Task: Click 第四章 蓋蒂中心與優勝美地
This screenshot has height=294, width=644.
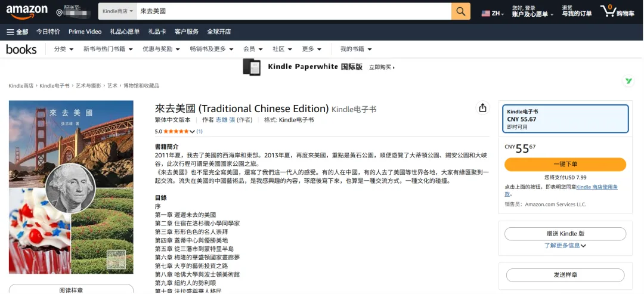Action: click(191, 240)
